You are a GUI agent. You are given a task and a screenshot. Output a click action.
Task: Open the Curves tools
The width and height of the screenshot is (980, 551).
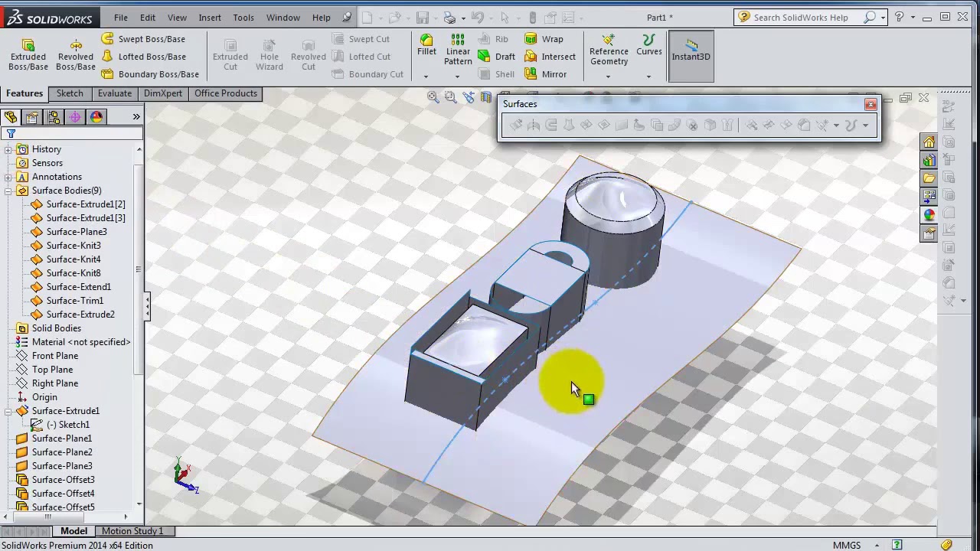pos(649,45)
